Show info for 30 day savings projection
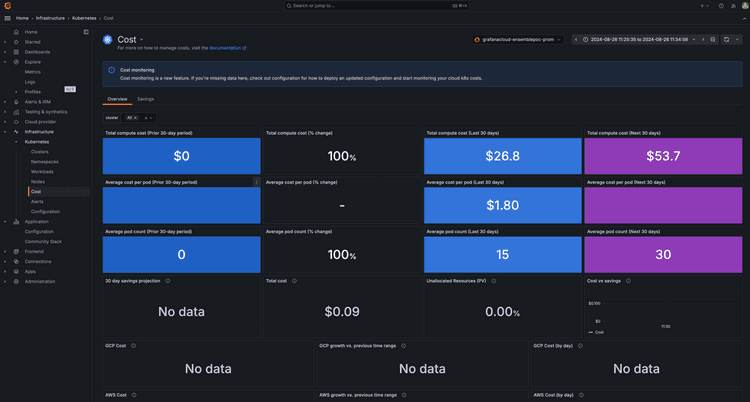750x402 pixels. [167, 281]
